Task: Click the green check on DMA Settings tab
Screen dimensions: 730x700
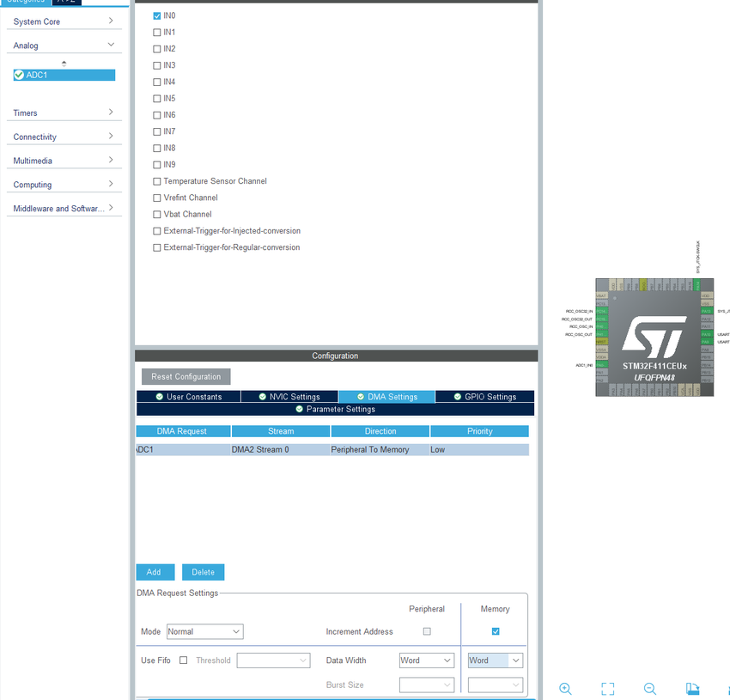Action: tap(361, 397)
